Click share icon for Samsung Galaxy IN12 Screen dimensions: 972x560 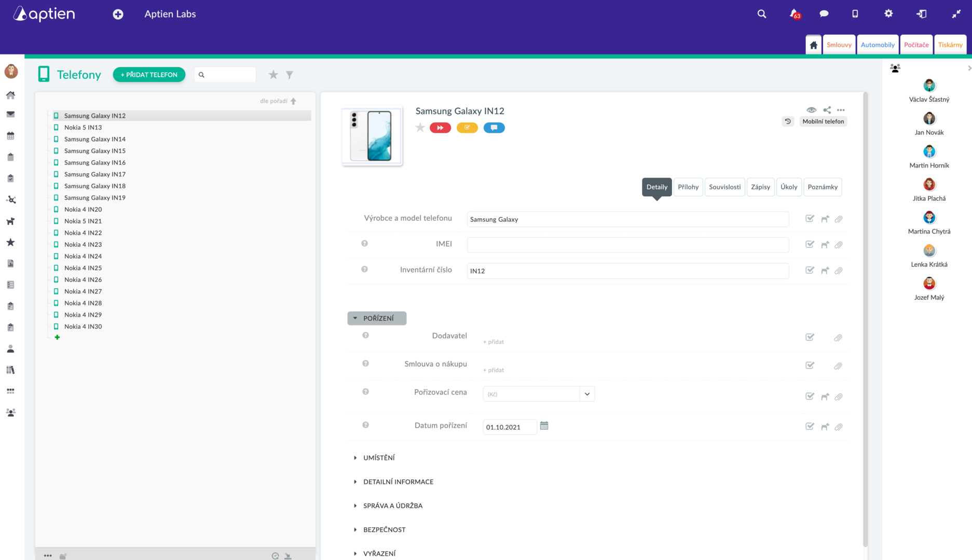(827, 110)
